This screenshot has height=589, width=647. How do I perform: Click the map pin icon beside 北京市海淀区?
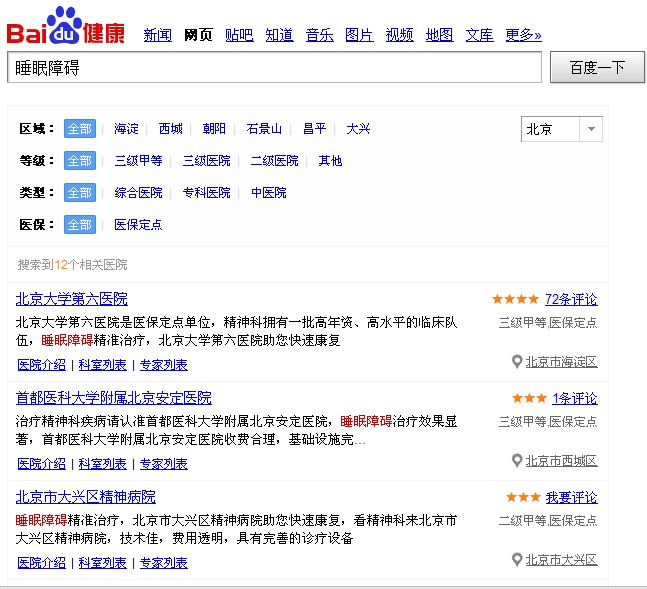517,362
